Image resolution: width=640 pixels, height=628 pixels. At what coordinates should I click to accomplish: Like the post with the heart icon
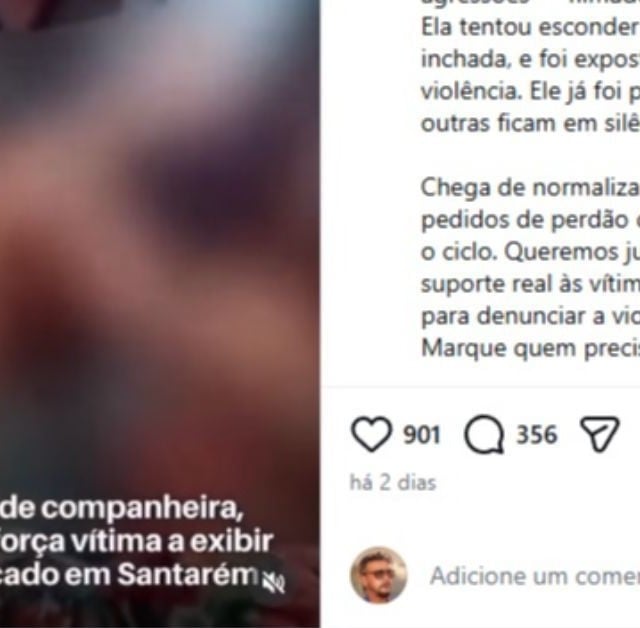371,434
